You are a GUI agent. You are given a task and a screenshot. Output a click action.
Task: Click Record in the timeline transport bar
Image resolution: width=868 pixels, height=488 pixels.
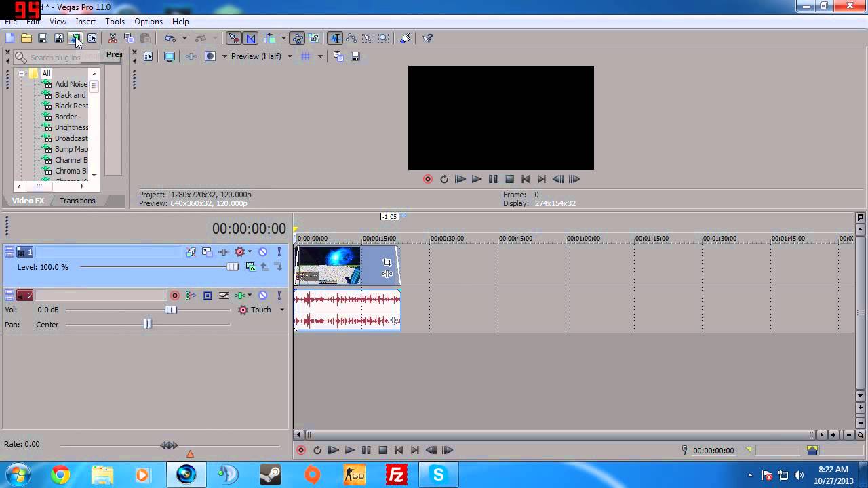(x=301, y=450)
